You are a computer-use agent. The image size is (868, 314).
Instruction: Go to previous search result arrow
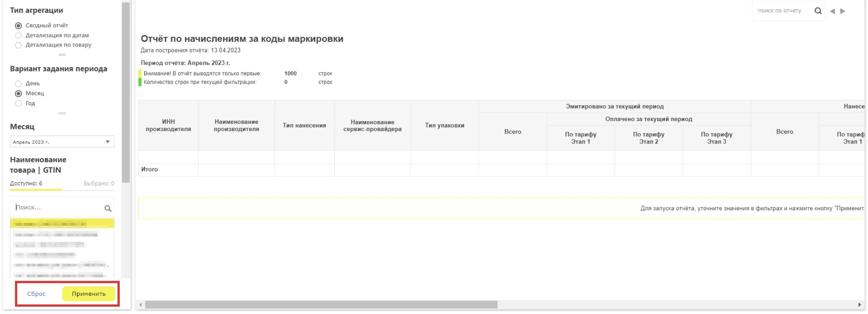tap(832, 11)
